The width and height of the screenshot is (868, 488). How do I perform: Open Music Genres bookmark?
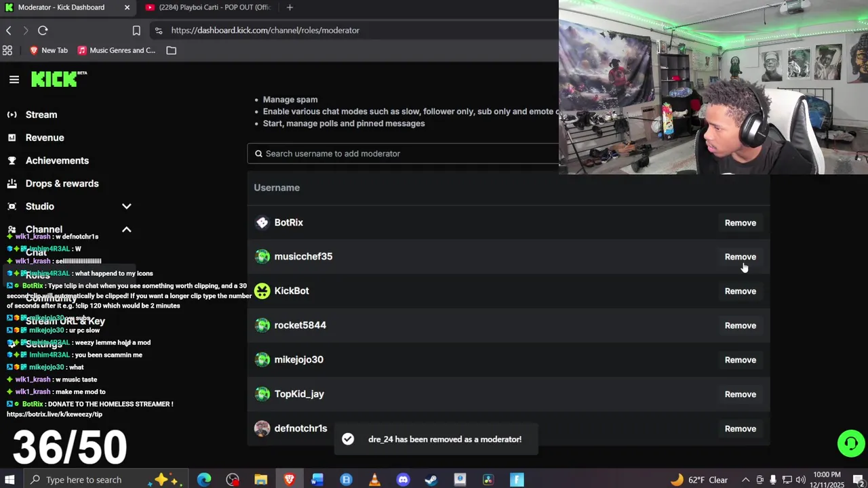tap(116, 50)
